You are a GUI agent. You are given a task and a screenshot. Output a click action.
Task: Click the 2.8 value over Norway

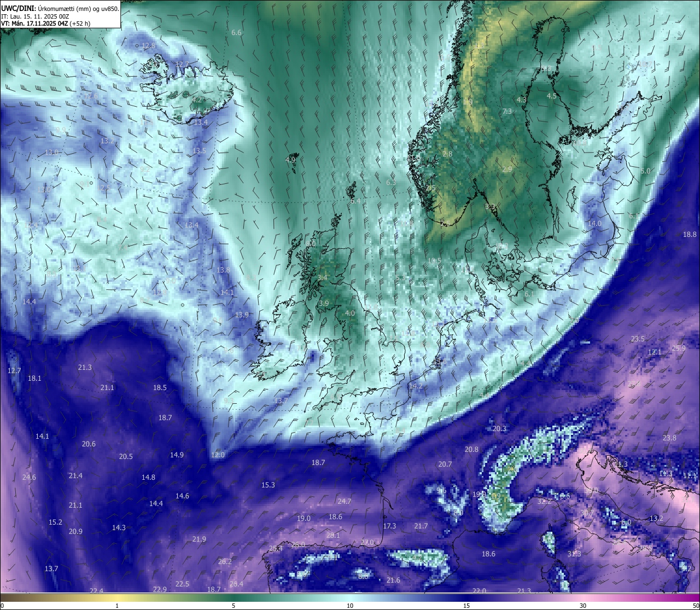pos(447,154)
